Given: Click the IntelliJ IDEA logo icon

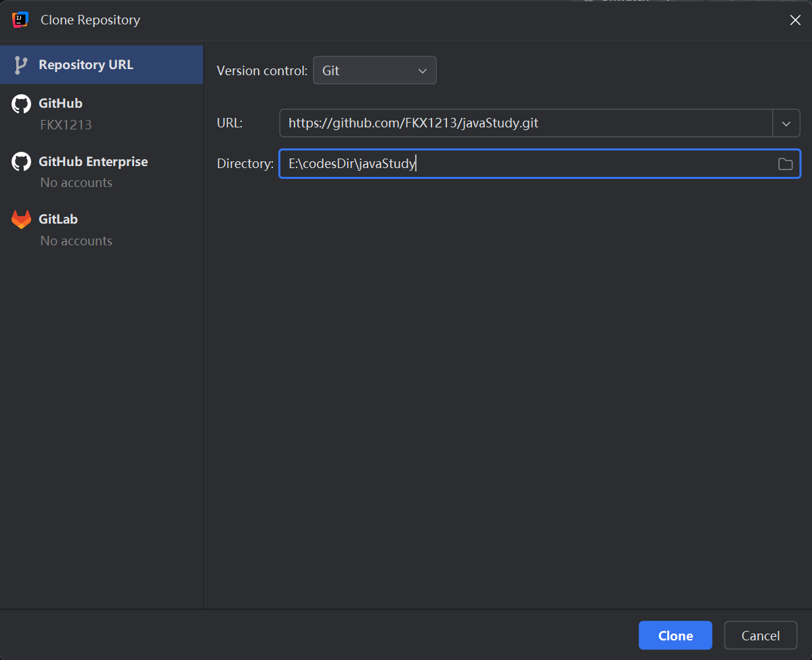Looking at the screenshot, I should click(20, 20).
